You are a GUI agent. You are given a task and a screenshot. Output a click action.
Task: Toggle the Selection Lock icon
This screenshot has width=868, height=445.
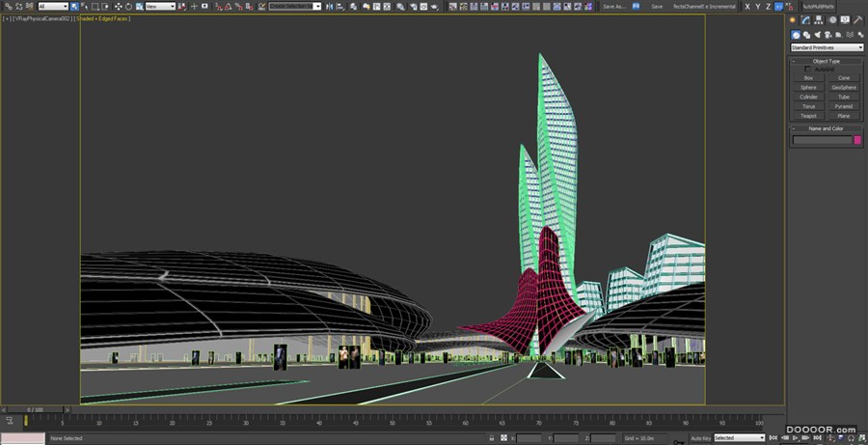point(492,438)
